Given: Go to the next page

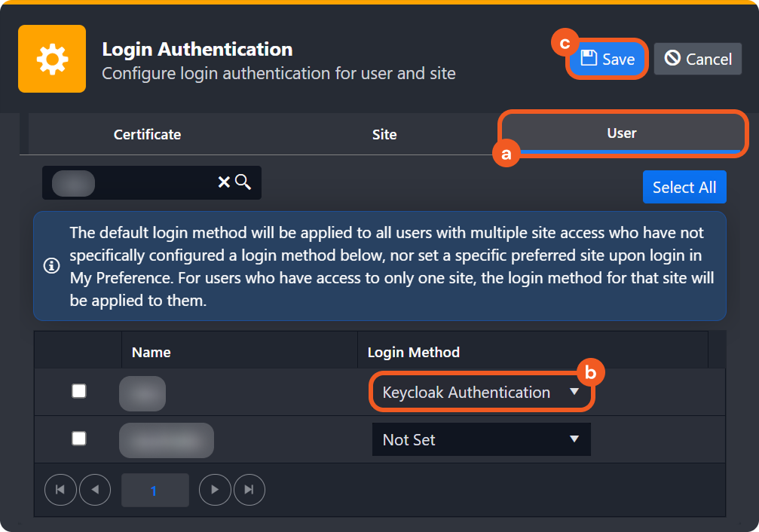Looking at the screenshot, I should tap(215, 490).
